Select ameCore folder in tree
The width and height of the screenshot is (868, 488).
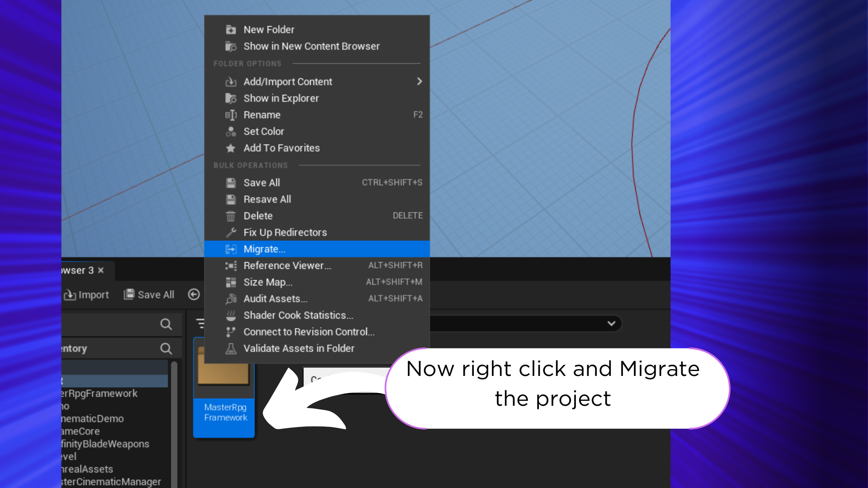pyautogui.click(x=81, y=432)
